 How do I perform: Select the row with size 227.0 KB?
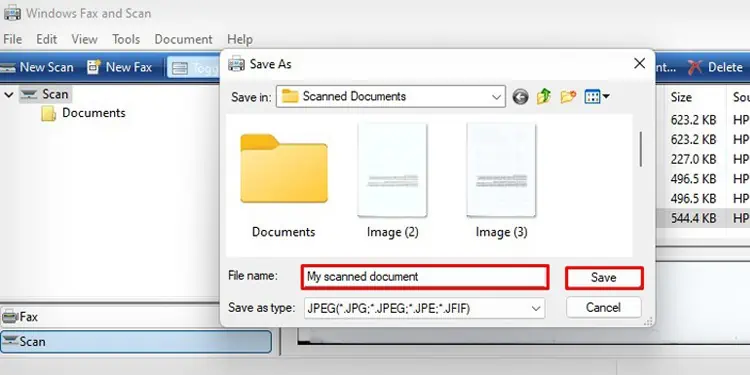[702, 159]
